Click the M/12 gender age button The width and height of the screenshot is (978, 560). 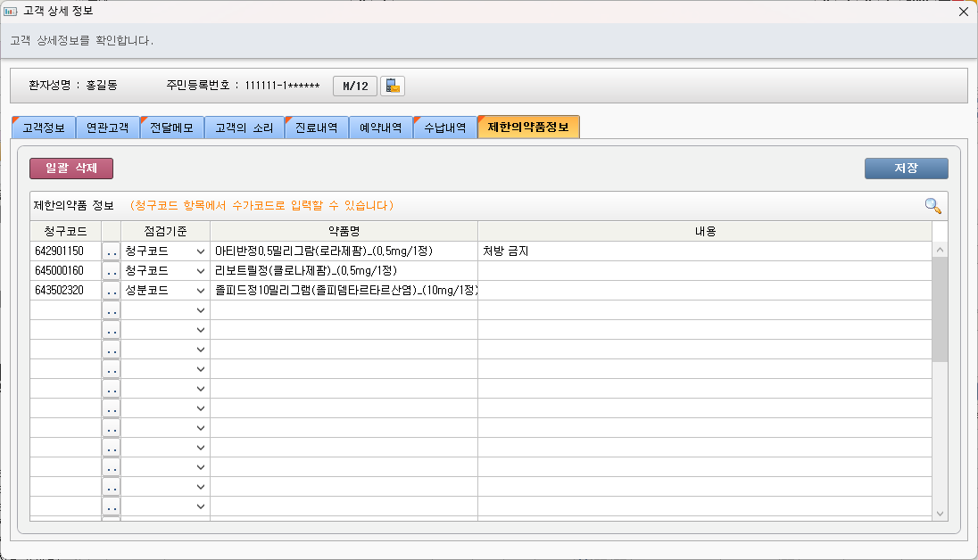point(355,86)
